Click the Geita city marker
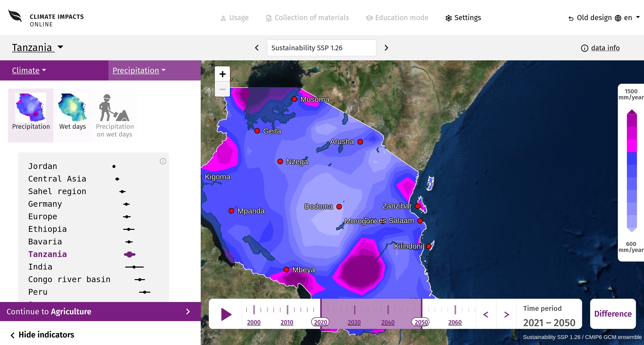The height and width of the screenshot is (345, 644). (x=257, y=131)
